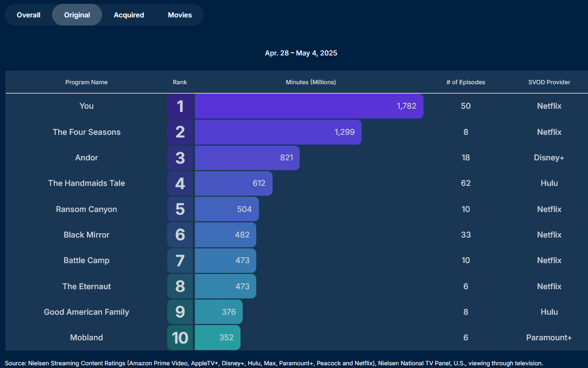
Task: Click the rank 10 badge for Mobland
Action: [x=180, y=338]
